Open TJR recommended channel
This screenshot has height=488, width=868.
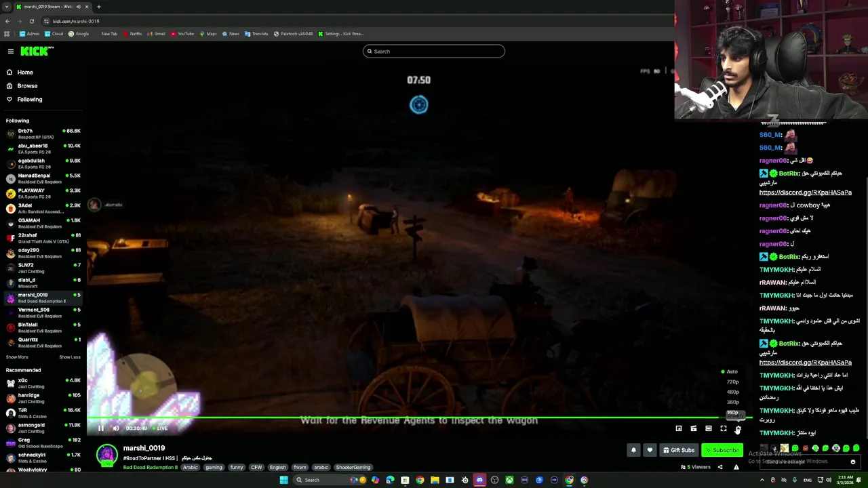click(43, 413)
